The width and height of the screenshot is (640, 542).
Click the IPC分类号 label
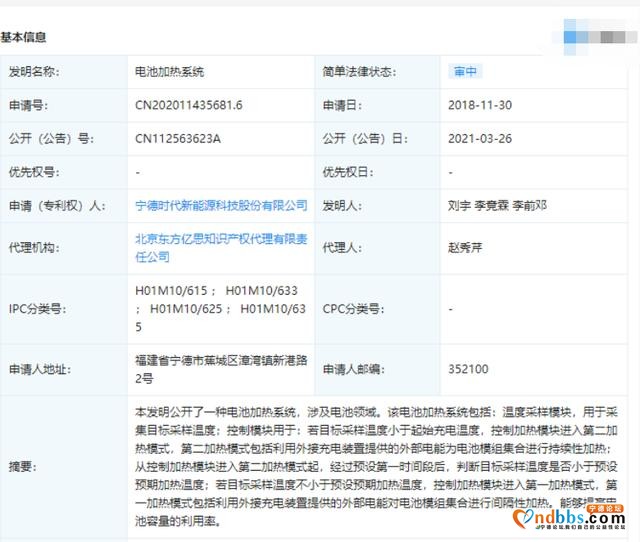(x=38, y=309)
